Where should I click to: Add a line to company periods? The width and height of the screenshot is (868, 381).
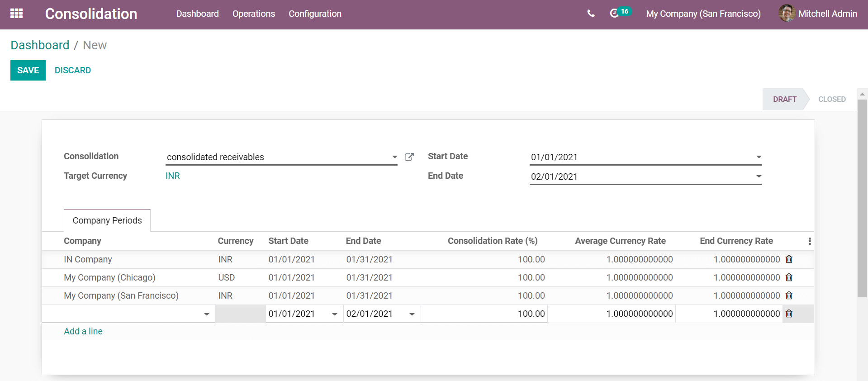pos(83,331)
